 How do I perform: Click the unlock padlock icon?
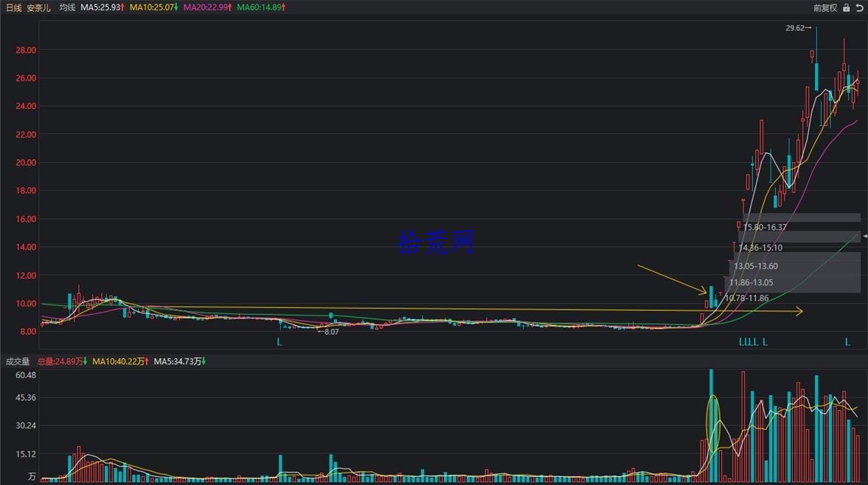(846, 8)
